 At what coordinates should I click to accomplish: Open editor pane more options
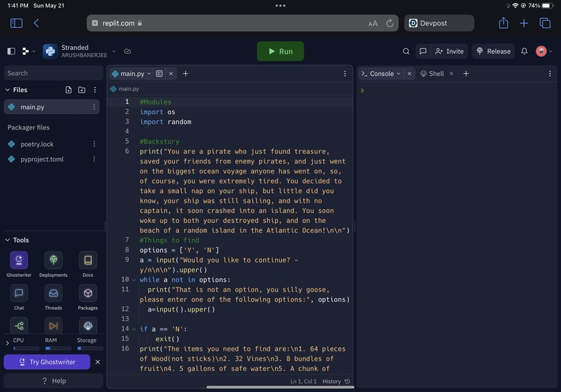click(345, 73)
